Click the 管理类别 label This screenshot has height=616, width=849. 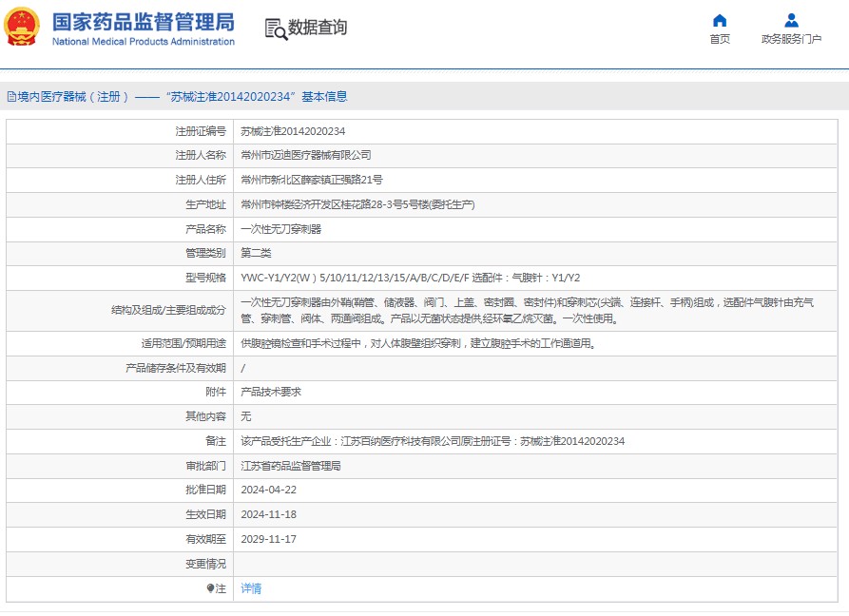(x=205, y=253)
